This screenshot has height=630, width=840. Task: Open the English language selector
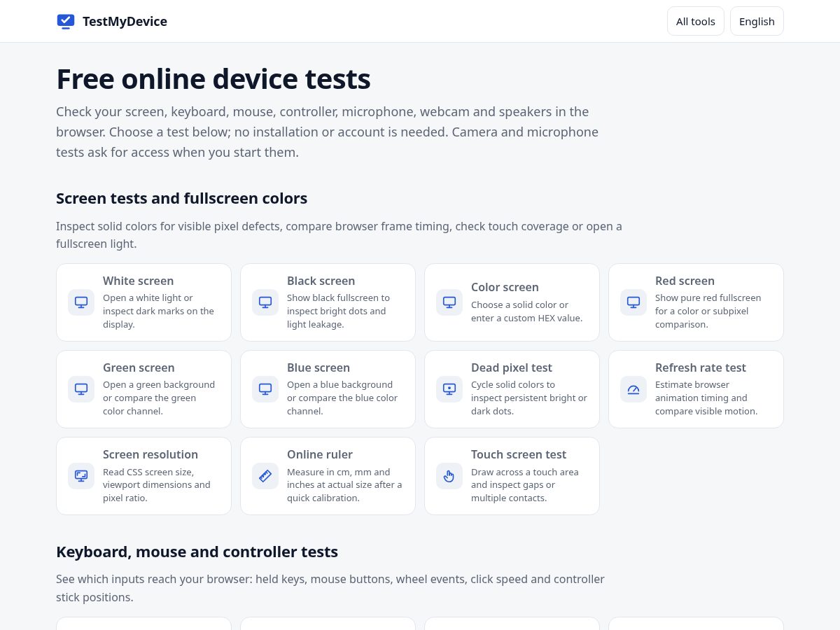tap(757, 21)
